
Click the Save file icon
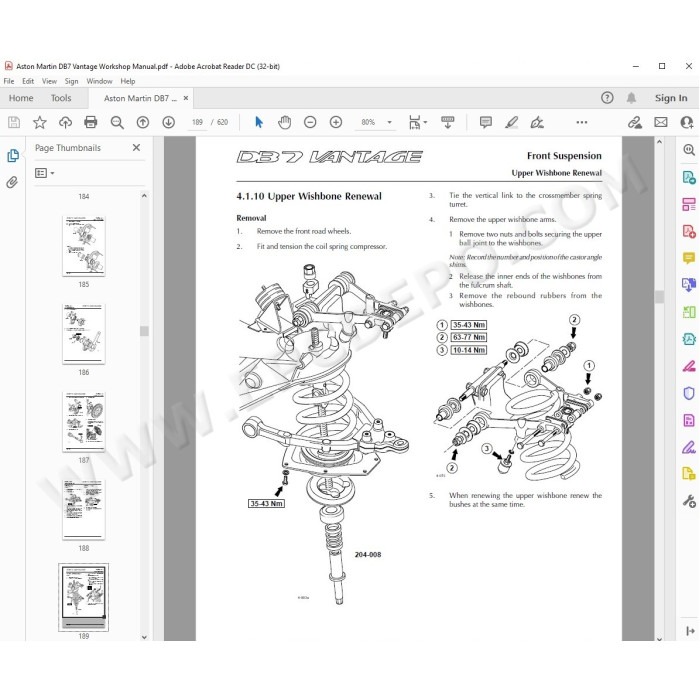(x=14, y=122)
